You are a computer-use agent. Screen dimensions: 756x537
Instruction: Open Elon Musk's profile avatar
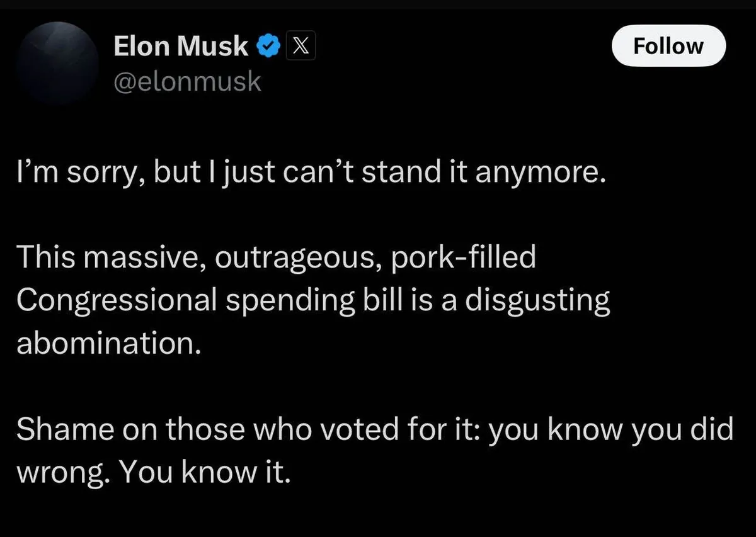59,62
